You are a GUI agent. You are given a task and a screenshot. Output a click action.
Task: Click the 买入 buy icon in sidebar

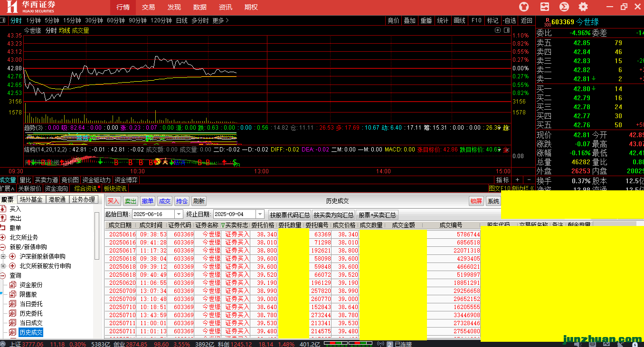click(4, 209)
